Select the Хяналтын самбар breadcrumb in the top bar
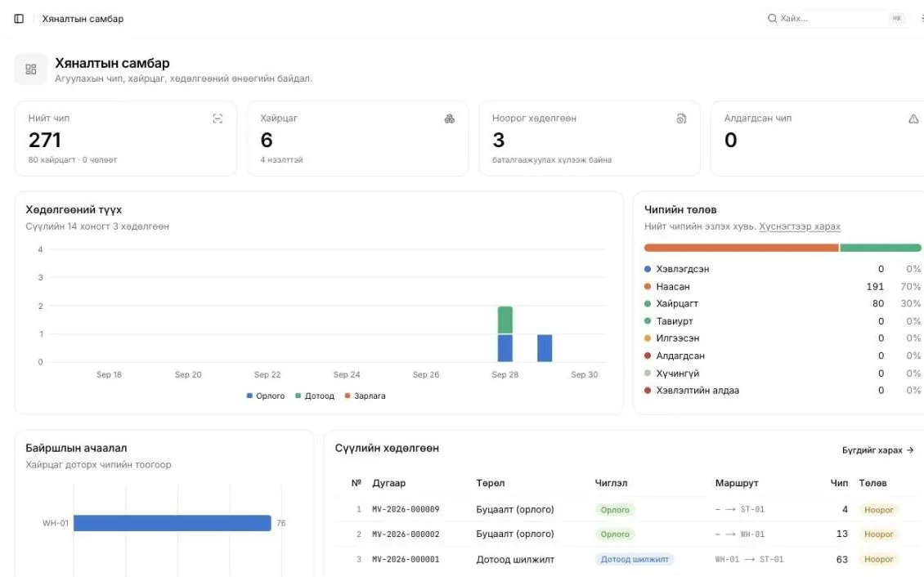 [83, 19]
